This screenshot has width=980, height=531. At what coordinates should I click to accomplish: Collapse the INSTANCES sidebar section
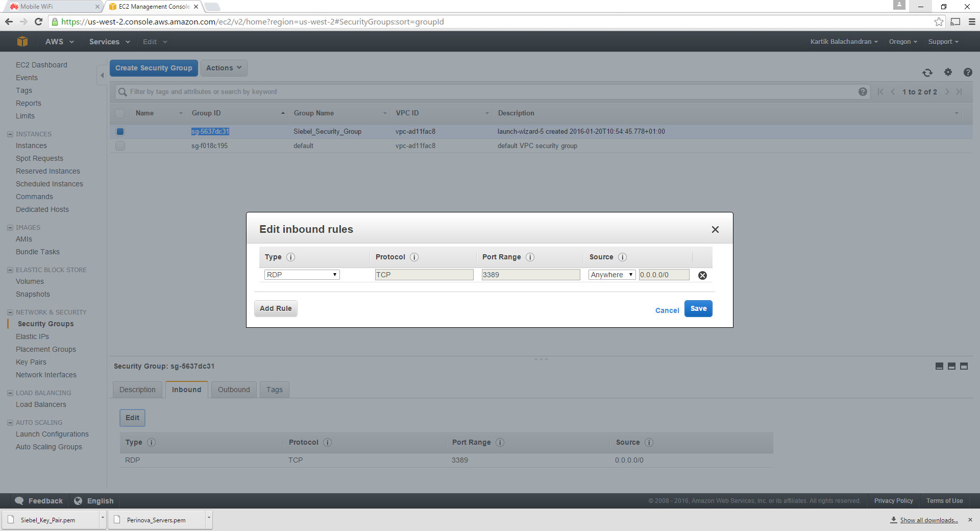[10, 134]
